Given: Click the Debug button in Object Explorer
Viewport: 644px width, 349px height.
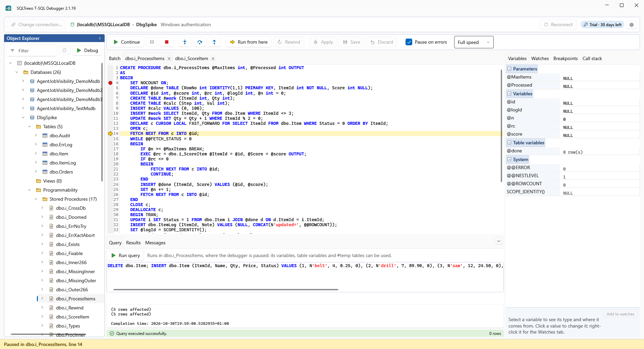Looking at the screenshot, I should [x=87, y=50].
